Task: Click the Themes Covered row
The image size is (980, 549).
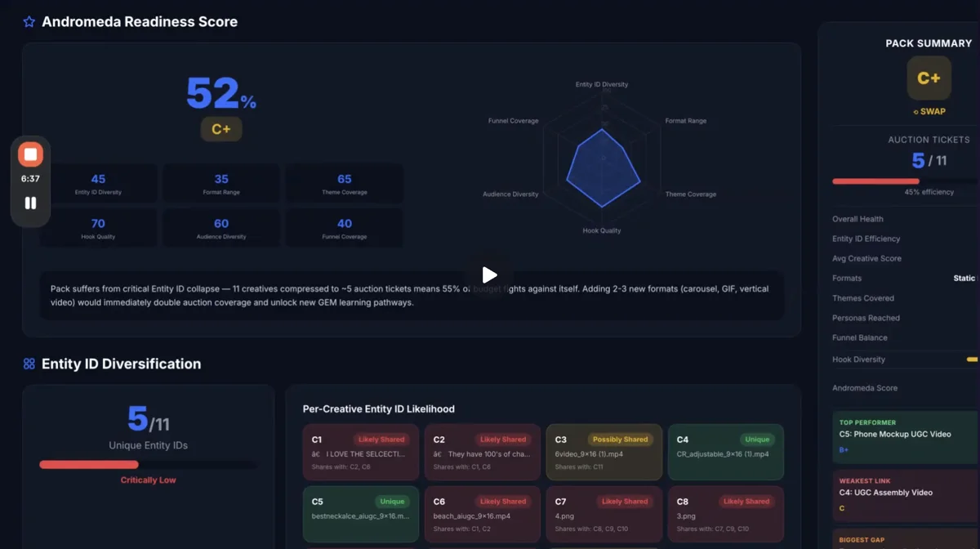Action: pos(906,298)
